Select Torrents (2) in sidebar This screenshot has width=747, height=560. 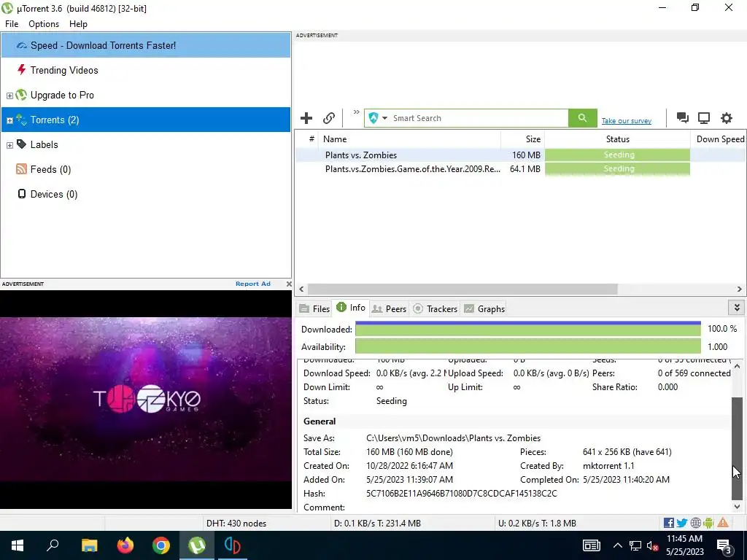coord(146,120)
